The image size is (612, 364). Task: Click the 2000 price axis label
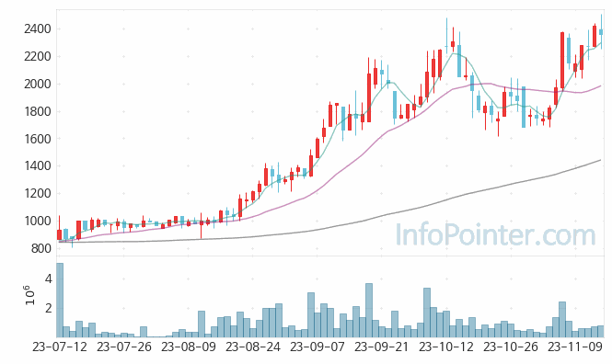pos(38,84)
